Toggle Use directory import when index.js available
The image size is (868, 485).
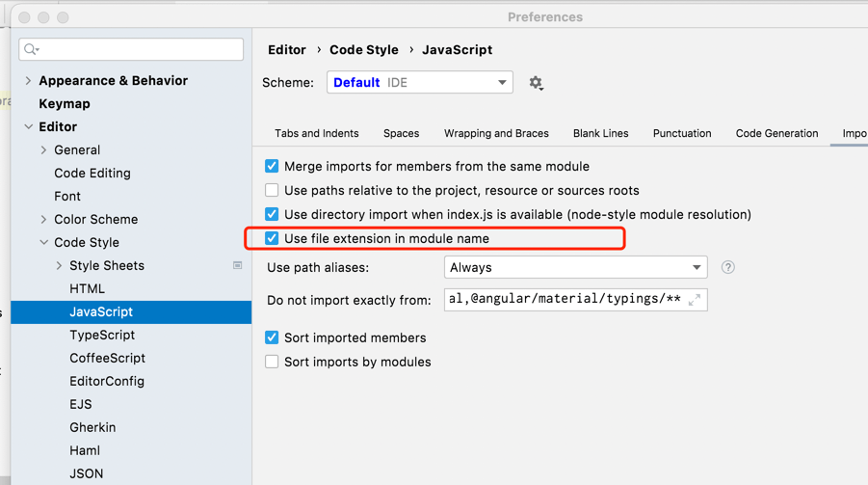272,214
